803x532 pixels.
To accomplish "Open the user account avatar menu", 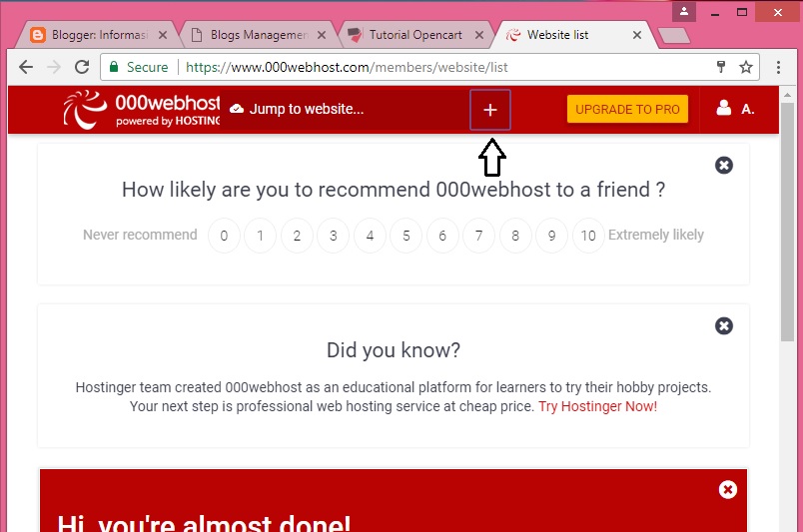I will pyautogui.click(x=735, y=109).
